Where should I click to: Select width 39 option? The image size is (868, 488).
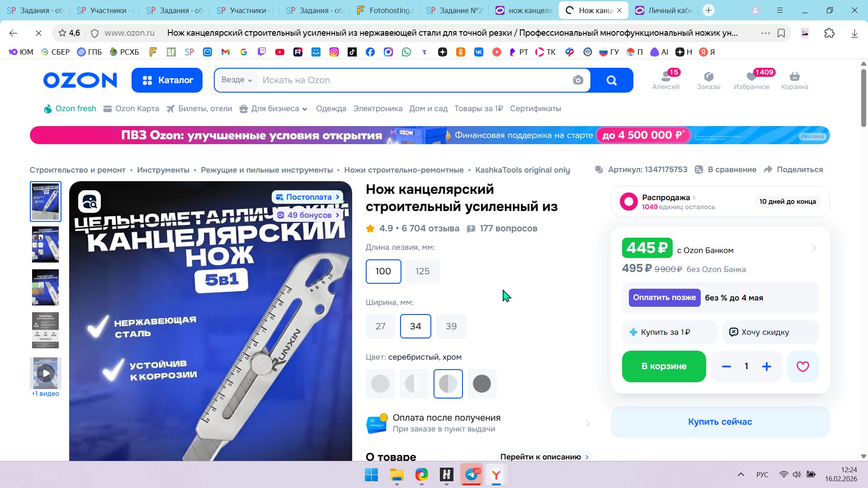451,326
